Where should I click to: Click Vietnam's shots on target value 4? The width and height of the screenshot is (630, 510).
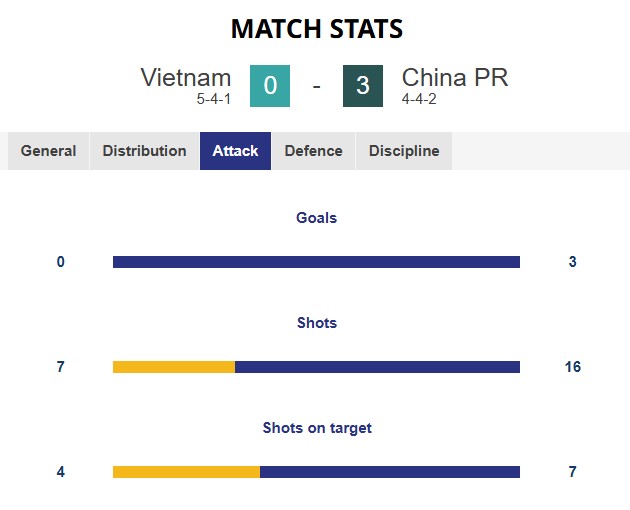(x=61, y=472)
